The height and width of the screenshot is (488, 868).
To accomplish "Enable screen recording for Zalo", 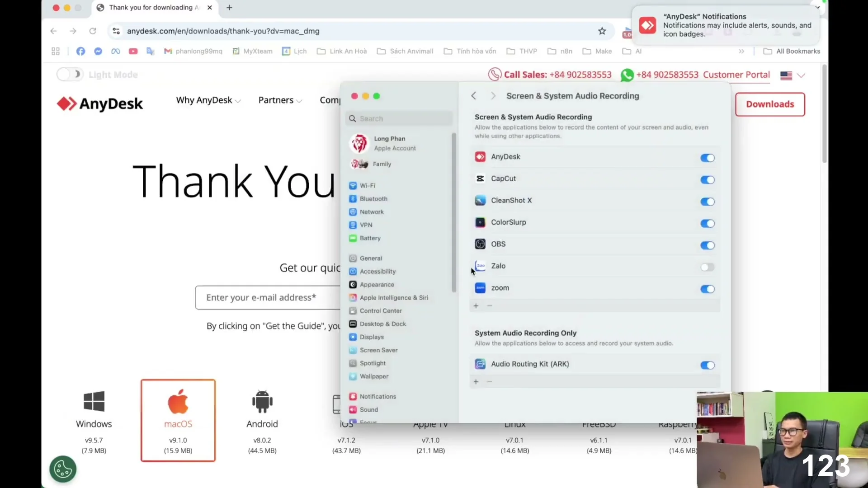I will (708, 267).
